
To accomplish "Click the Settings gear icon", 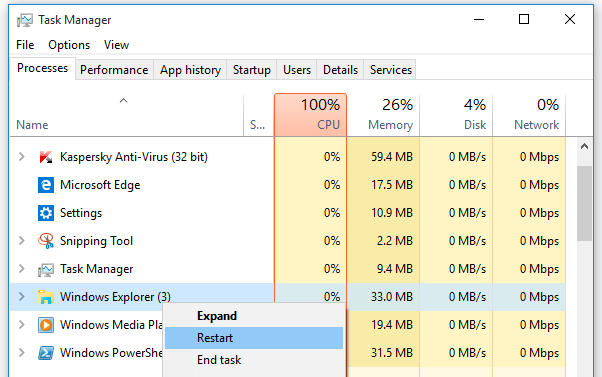I will pos(46,213).
